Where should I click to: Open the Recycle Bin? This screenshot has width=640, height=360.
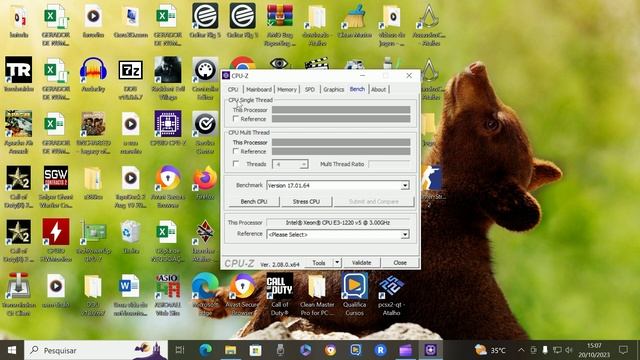[131, 237]
